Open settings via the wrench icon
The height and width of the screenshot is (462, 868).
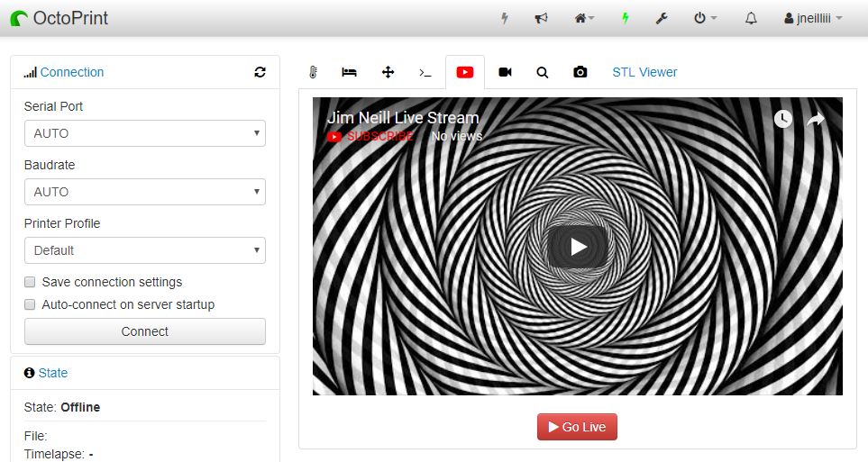(x=662, y=18)
